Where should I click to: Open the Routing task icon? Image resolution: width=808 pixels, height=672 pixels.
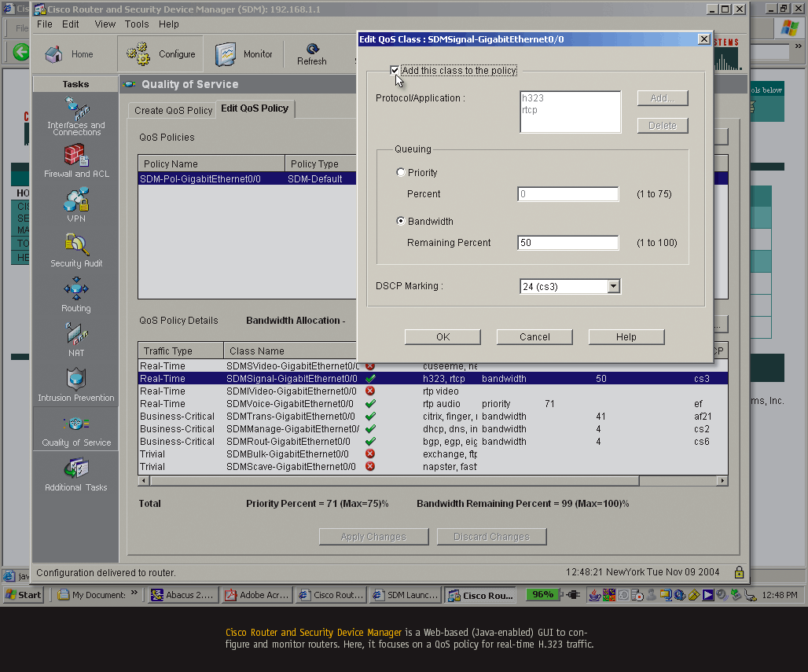pyautogui.click(x=76, y=295)
